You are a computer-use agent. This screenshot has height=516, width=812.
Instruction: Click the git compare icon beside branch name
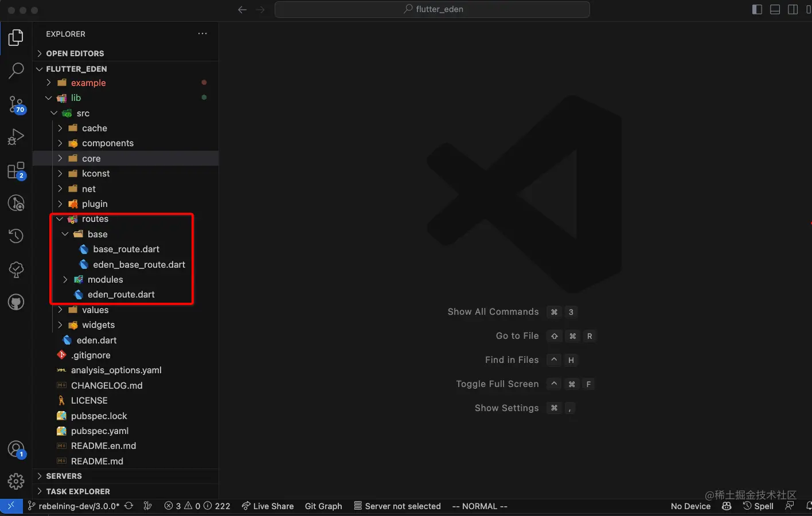pos(148,506)
